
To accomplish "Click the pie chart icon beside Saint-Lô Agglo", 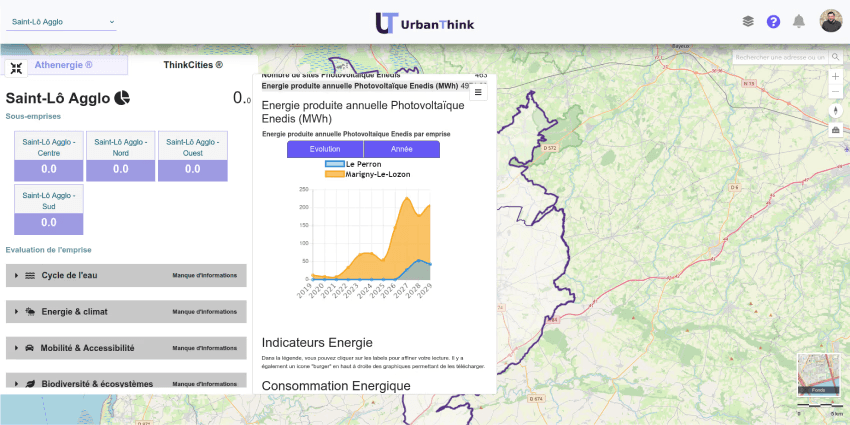I will pyautogui.click(x=122, y=98).
